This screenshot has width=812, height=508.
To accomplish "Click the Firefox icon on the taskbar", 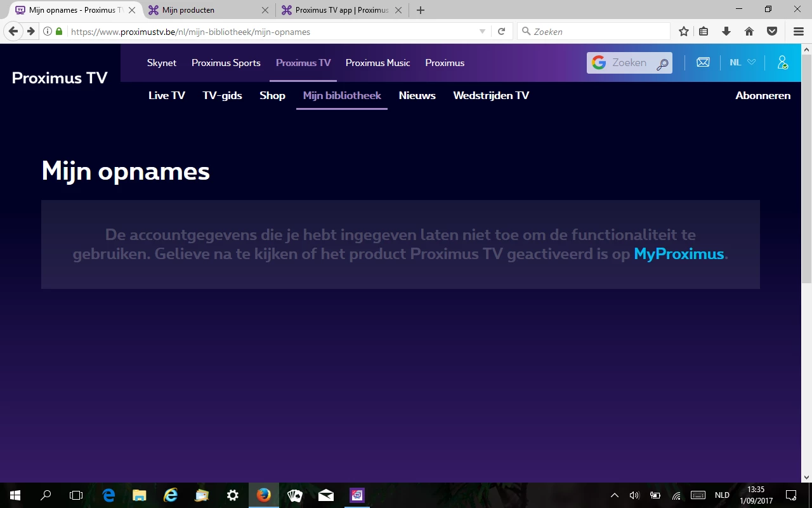I will 264,495.
